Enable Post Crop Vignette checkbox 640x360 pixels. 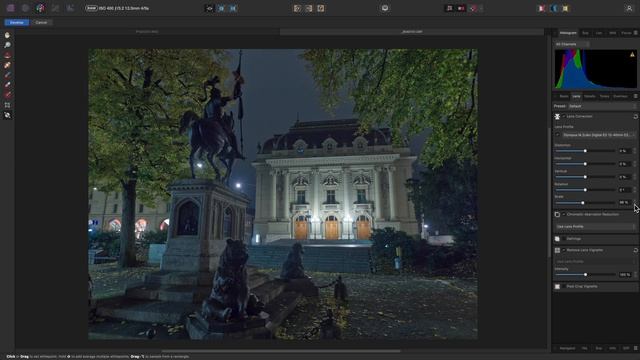[564, 287]
